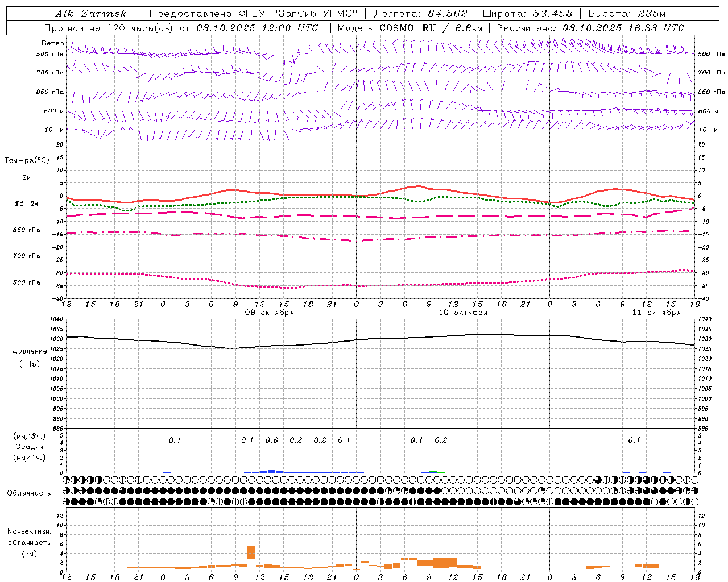Select the provider text ФГБУ "ЗапСиб УГМС"
Viewport: 728px width, 582px height.
(299, 14)
